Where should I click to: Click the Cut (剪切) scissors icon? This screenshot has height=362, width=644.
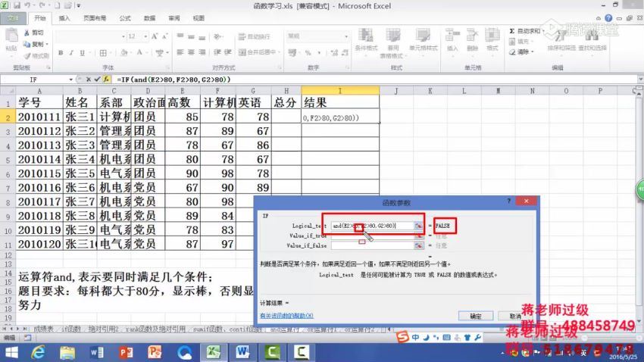27,33
